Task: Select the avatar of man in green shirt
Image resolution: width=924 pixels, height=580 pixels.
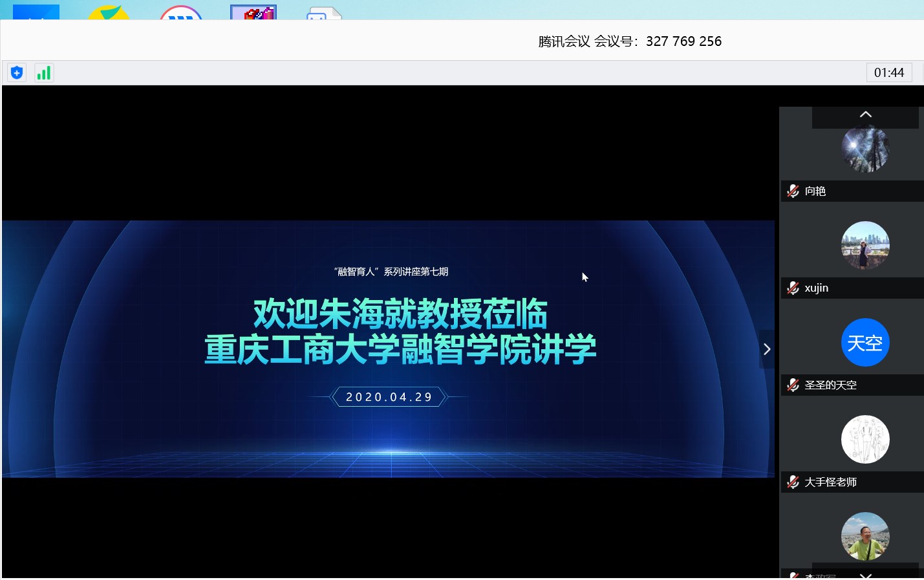Action: pyautogui.click(x=865, y=537)
